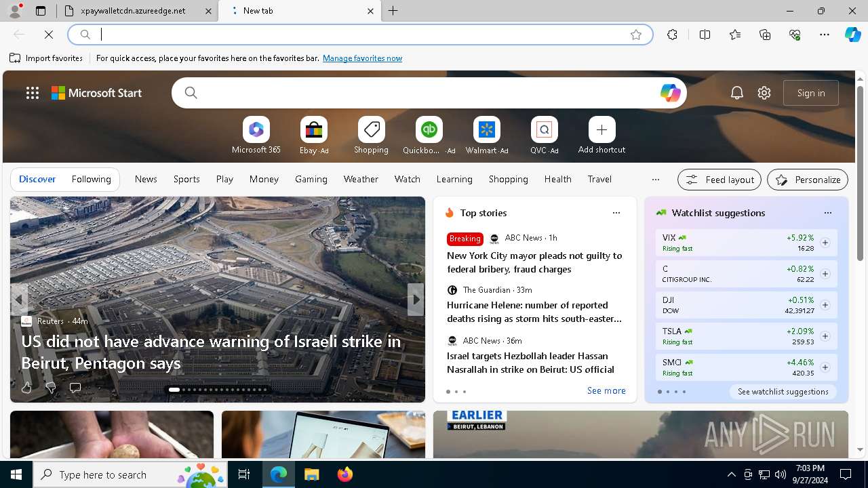Open comments on the Pentagon story
This screenshot has width=868, height=488.
[75, 388]
